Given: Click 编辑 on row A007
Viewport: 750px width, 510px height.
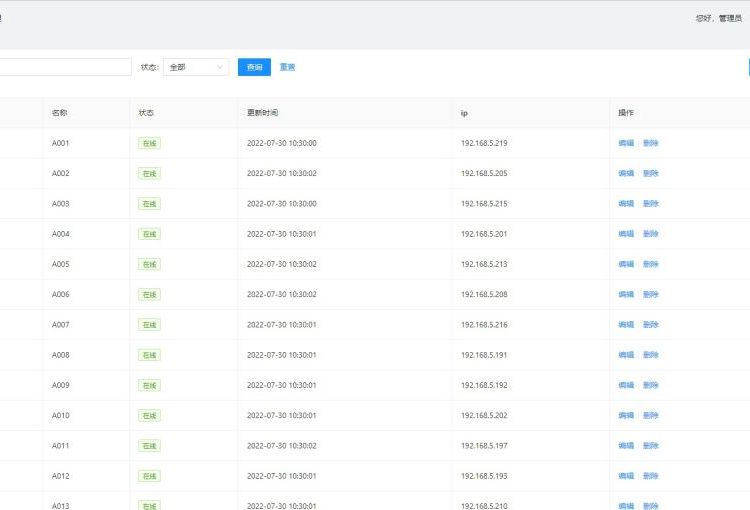Looking at the screenshot, I should point(626,324).
